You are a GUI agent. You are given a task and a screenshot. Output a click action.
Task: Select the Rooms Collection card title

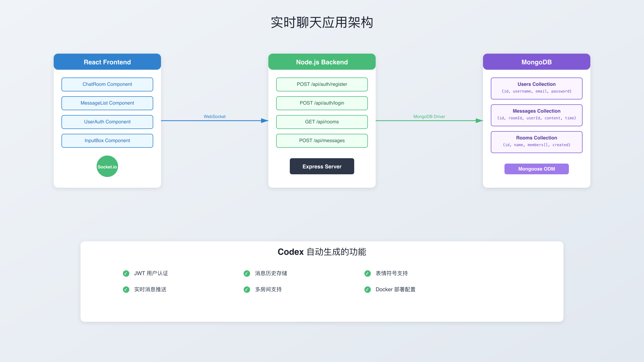tap(537, 138)
